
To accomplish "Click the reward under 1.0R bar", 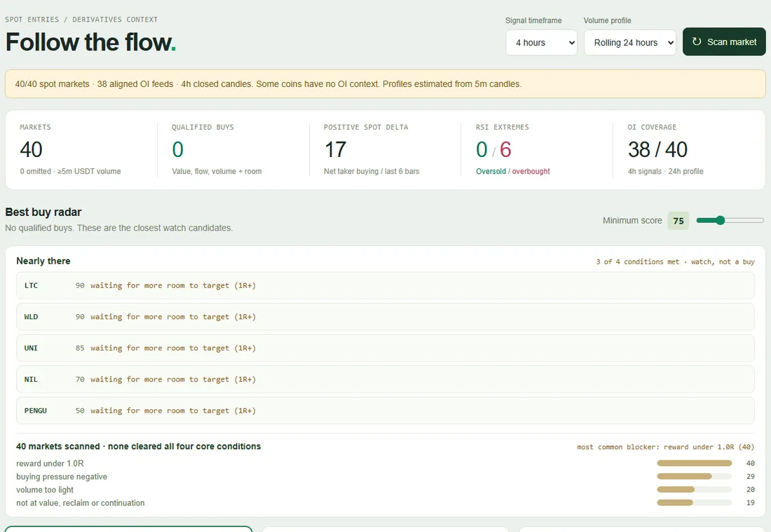I will tap(695, 463).
